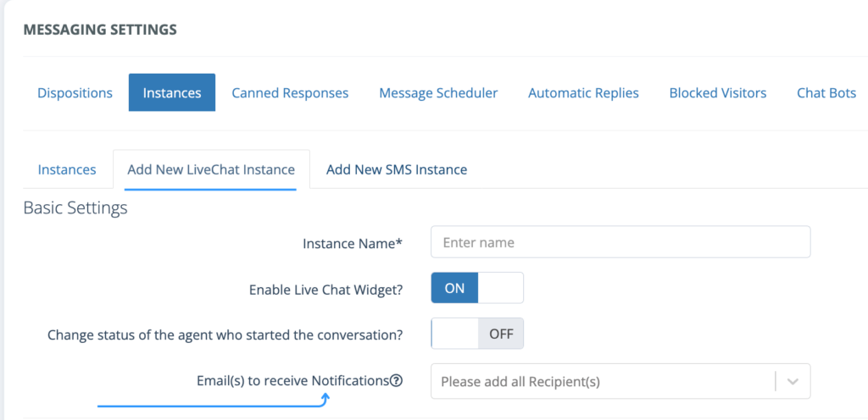The image size is (868, 420).
Task: Click the change agent status question label
Action: click(225, 334)
